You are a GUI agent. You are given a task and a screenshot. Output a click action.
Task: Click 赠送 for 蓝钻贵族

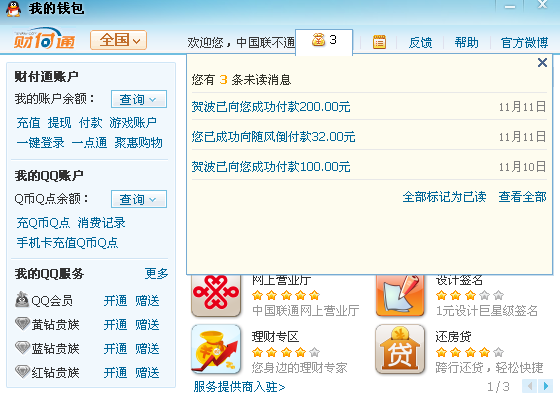click(x=147, y=348)
